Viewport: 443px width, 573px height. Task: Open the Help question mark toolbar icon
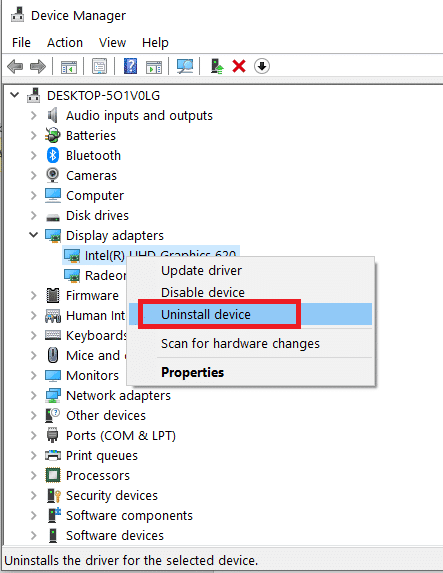click(x=130, y=66)
